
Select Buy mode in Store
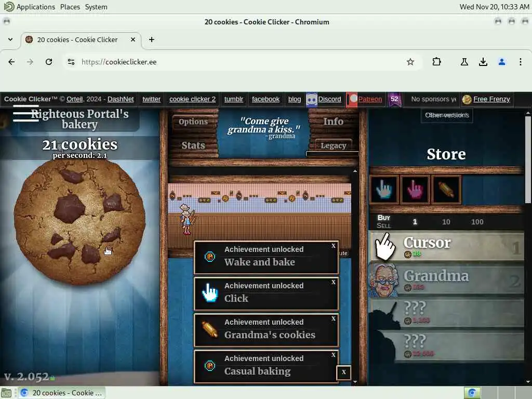(x=384, y=218)
